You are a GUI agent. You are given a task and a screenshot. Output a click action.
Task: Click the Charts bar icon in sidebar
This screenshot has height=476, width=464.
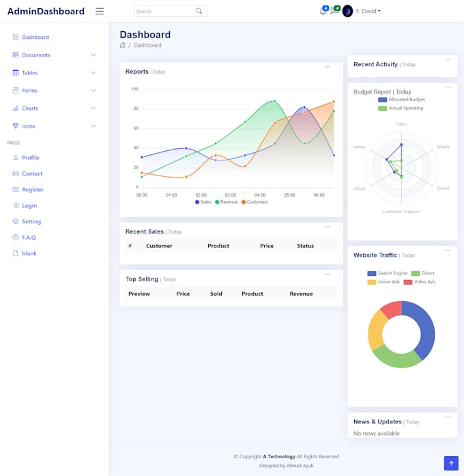pos(16,108)
